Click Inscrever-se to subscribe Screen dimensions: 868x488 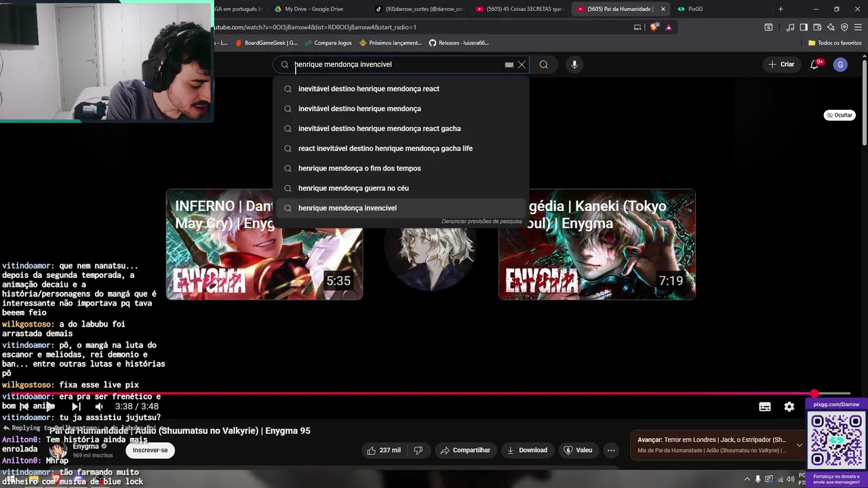(150, 450)
